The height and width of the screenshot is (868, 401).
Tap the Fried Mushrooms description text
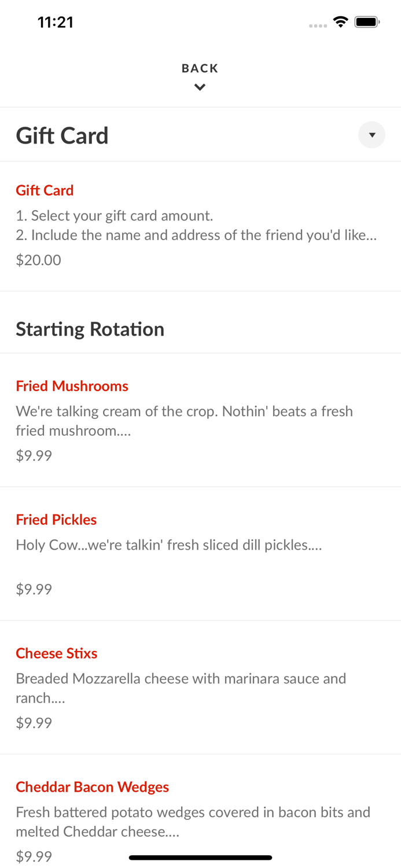[184, 421]
